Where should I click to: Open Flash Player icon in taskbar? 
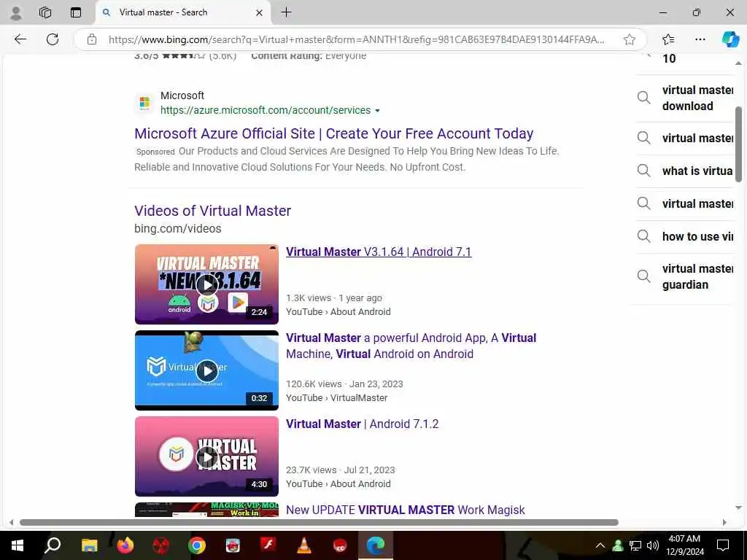(268, 545)
